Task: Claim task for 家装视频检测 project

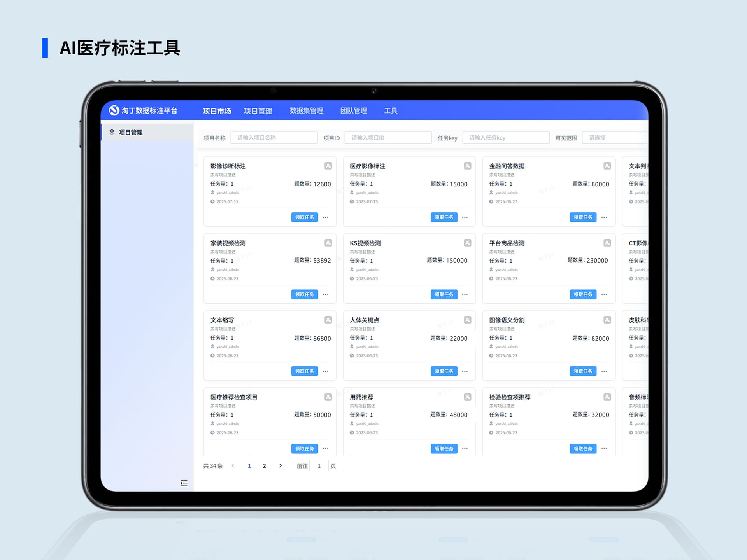Action: (305, 294)
